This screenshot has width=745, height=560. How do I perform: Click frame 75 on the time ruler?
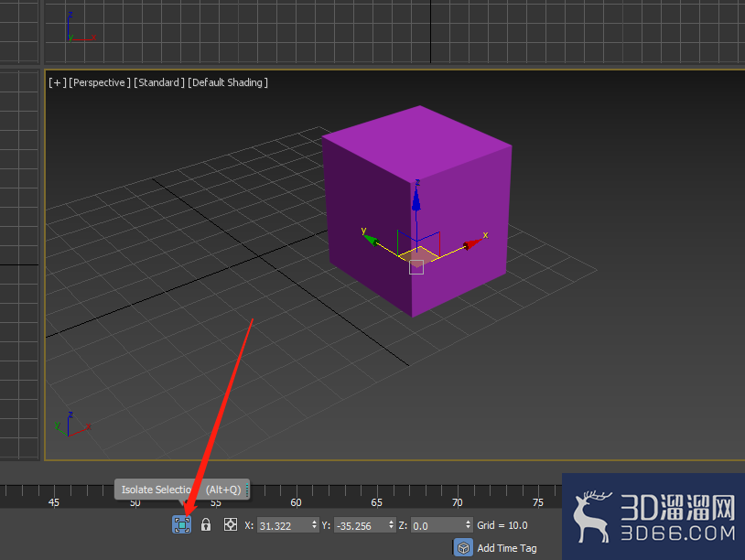(x=538, y=502)
